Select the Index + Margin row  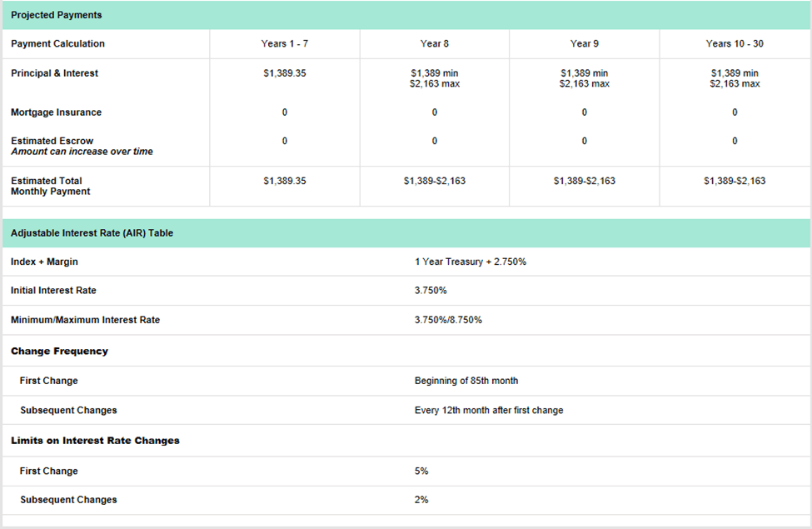41,261
